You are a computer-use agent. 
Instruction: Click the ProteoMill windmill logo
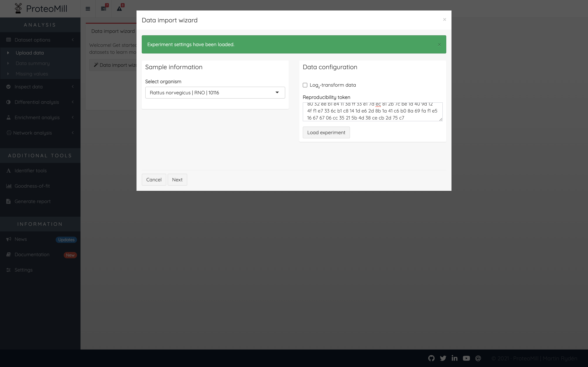pyautogui.click(x=18, y=9)
